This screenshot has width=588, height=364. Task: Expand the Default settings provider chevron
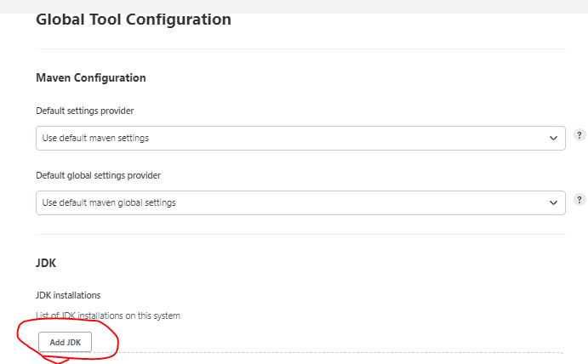pos(553,138)
